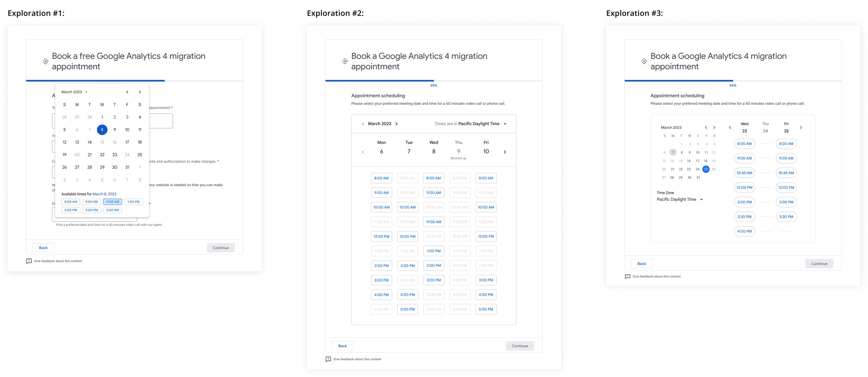Book Friday 12:00 PM slot in Exploration #2
Screen dimensions: 868x377
(486, 237)
